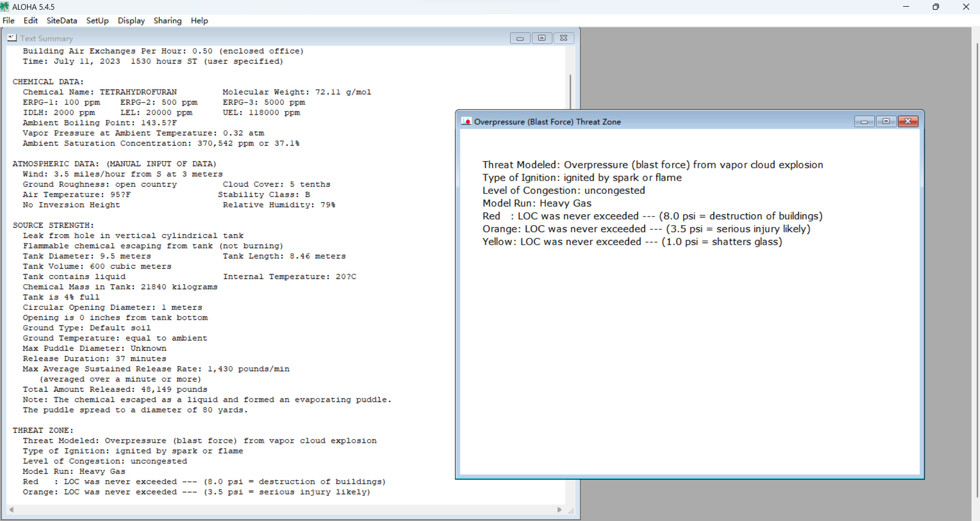Open the Sharing menu

click(x=168, y=21)
